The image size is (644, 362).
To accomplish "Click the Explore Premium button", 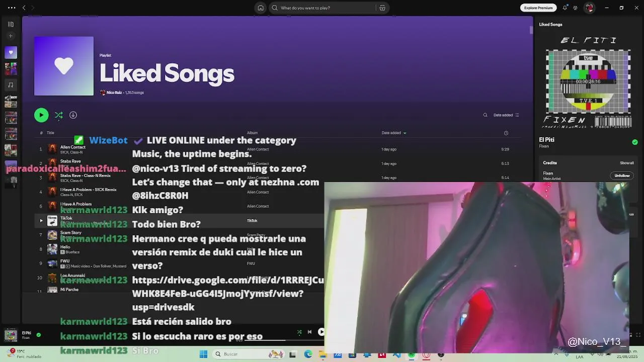I will click(538, 8).
